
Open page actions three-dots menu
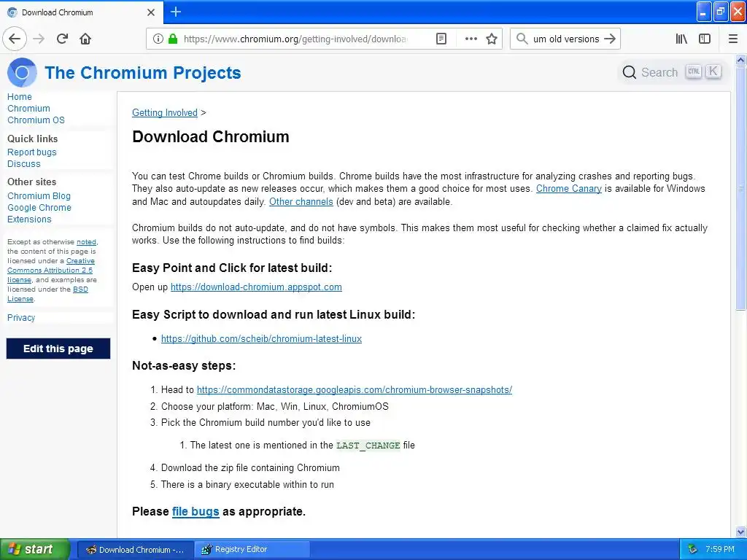point(471,39)
